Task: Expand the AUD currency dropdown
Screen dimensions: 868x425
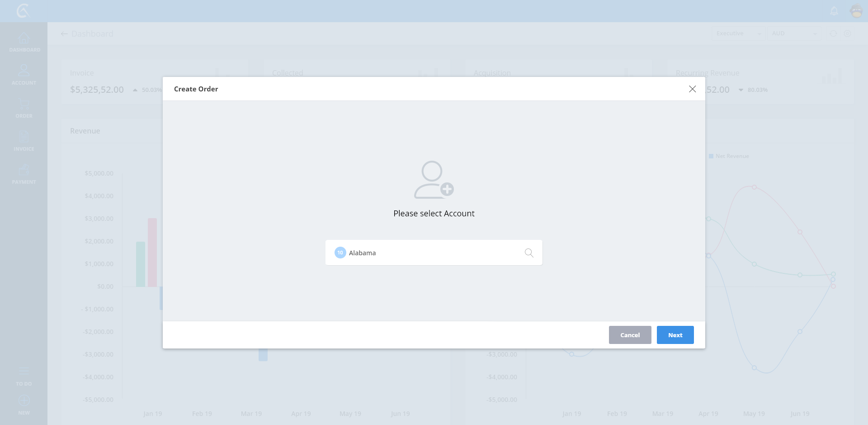Action: click(793, 33)
